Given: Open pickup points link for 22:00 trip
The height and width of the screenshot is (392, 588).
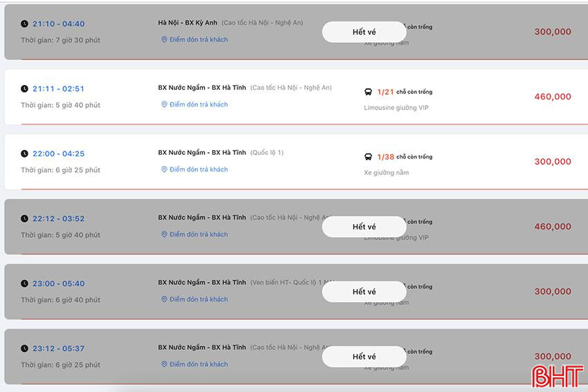Looking at the screenshot, I should click(x=199, y=169).
